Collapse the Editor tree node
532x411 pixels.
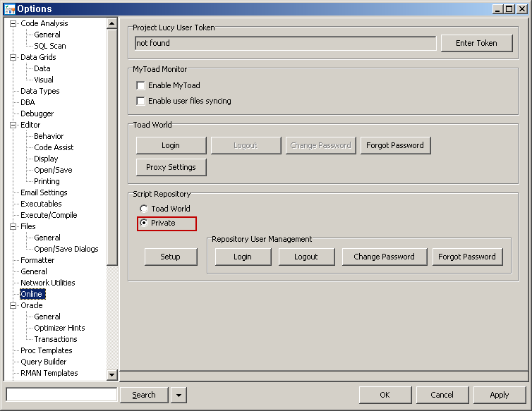13,125
